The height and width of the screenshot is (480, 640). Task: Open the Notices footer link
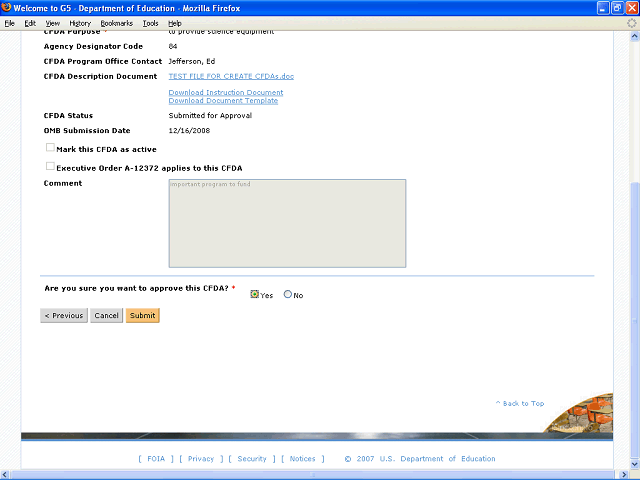tap(302, 459)
